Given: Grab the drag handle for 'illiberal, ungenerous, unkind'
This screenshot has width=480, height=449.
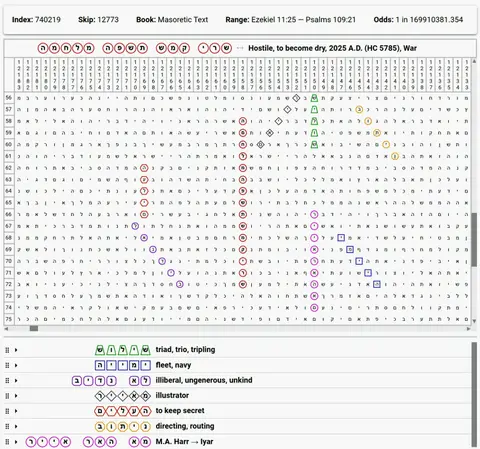Looking at the screenshot, I should (x=7, y=381).
